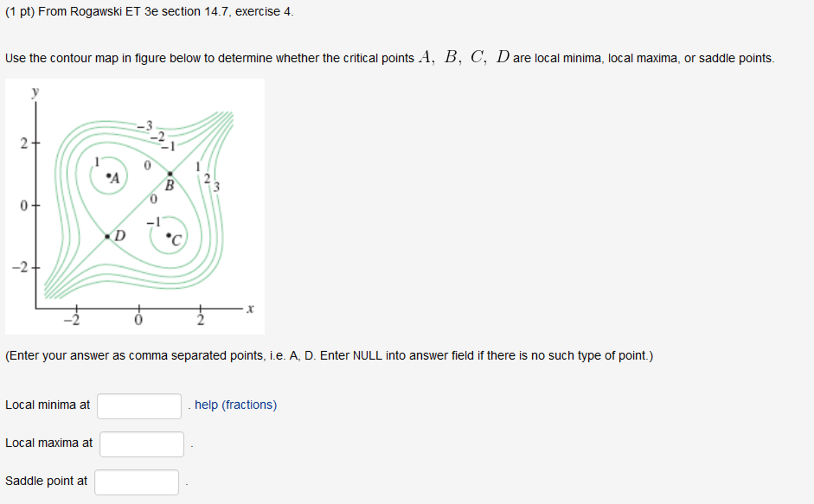Click the Local minima answer field
Viewport: 814px width, 504px height.
click(x=139, y=406)
